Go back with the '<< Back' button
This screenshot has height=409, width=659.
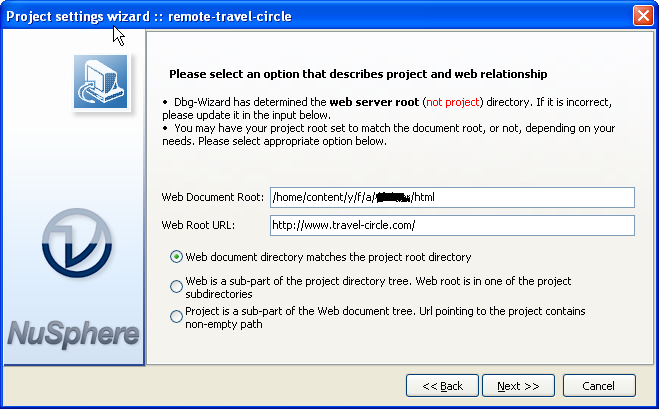(442, 386)
